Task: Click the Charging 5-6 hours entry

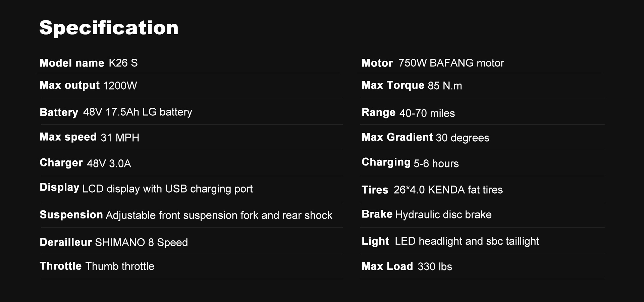Action: pos(410,163)
